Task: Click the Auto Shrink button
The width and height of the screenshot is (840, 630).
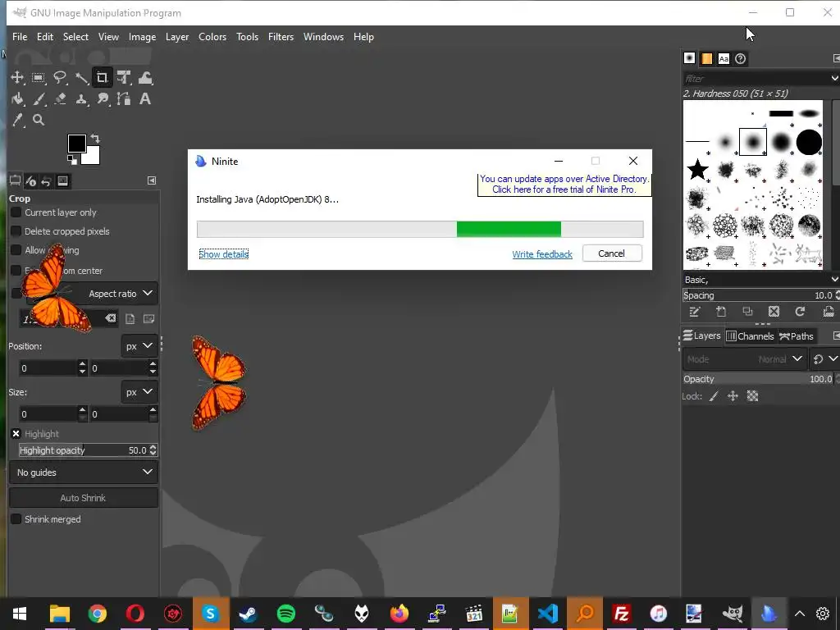Action: pyautogui.click(x=84, y=498)
